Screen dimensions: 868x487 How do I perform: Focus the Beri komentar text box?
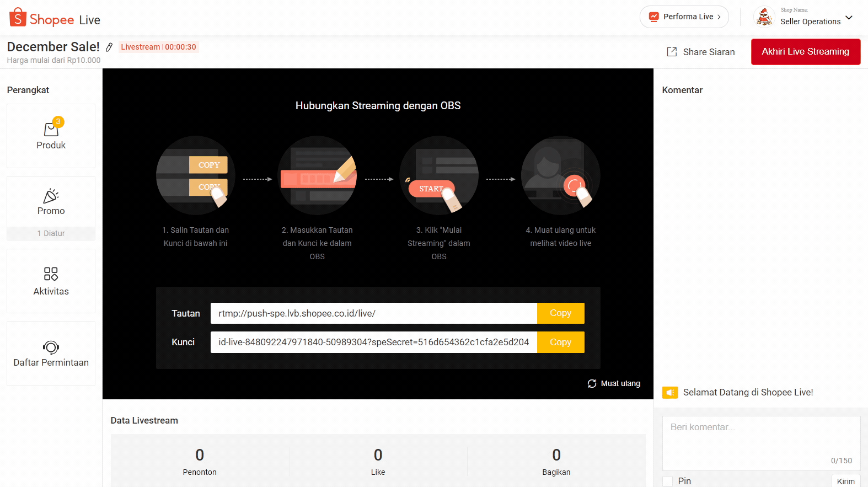point(761,443)
